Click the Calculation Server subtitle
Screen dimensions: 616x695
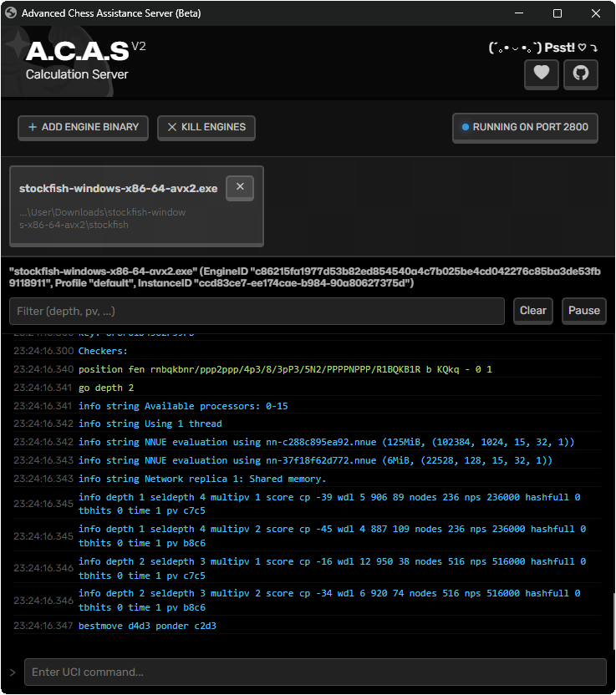pyautogui.click(x=77, y=74)
